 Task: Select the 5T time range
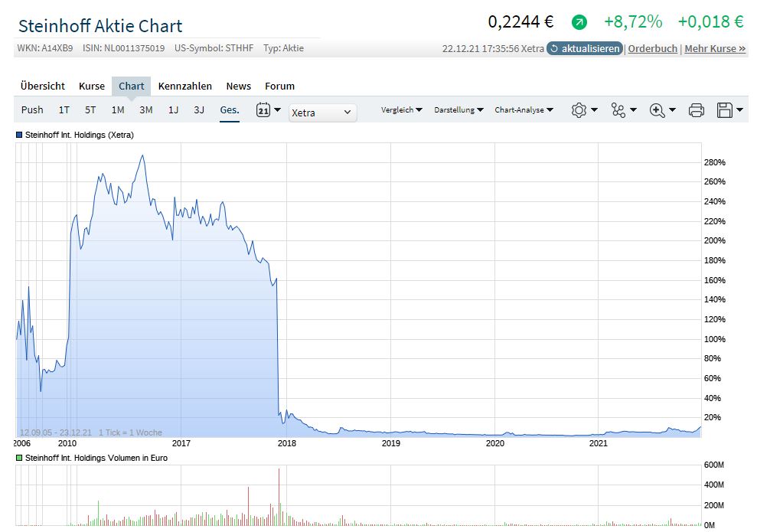pyautogui.click(x=90, y=110)
